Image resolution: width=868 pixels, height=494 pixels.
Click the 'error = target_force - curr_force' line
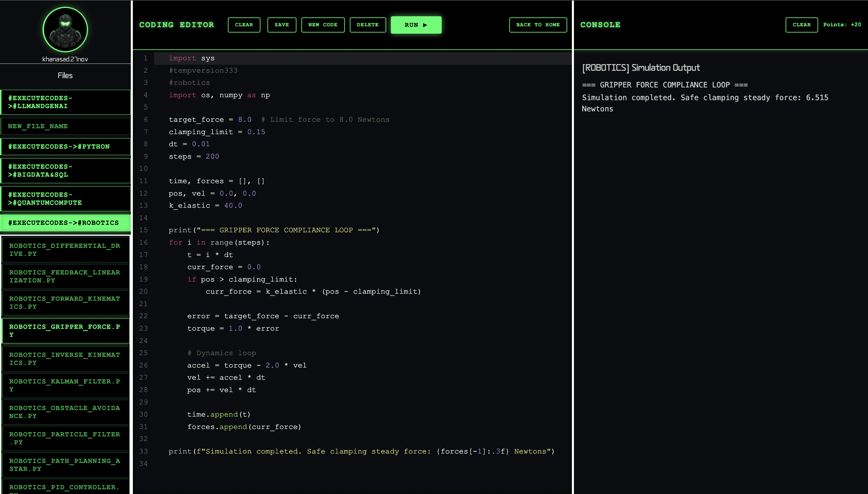coord(263,316)
